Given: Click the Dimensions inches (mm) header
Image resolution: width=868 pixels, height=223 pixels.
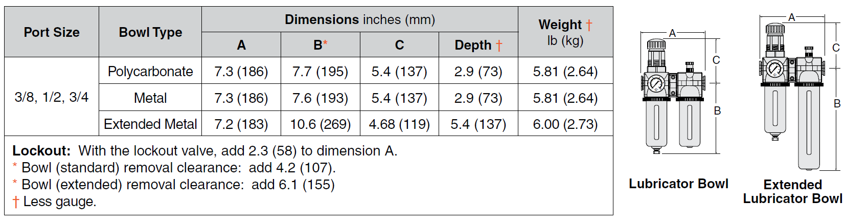Looking at the screenshot, I should pos(359,19).
